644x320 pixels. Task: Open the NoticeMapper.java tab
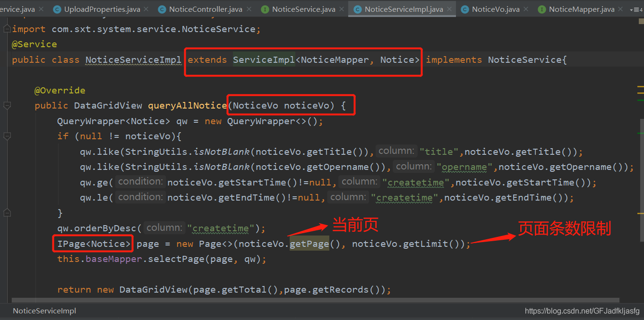point(582,9)
